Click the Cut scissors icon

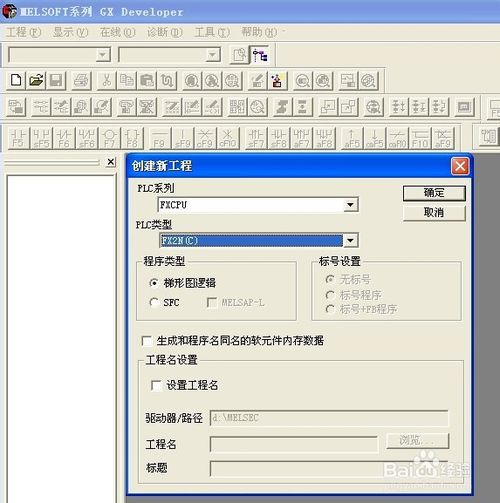click(106, 80)
